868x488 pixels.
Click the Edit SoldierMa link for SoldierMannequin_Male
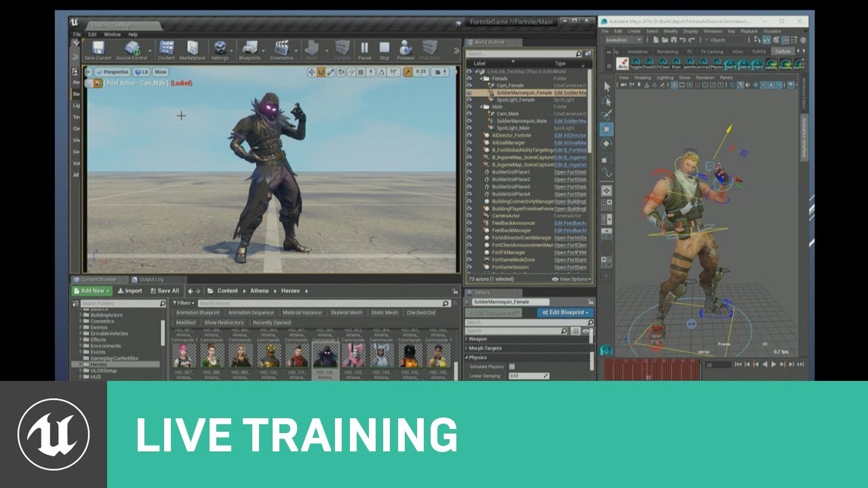pos(570,121)
